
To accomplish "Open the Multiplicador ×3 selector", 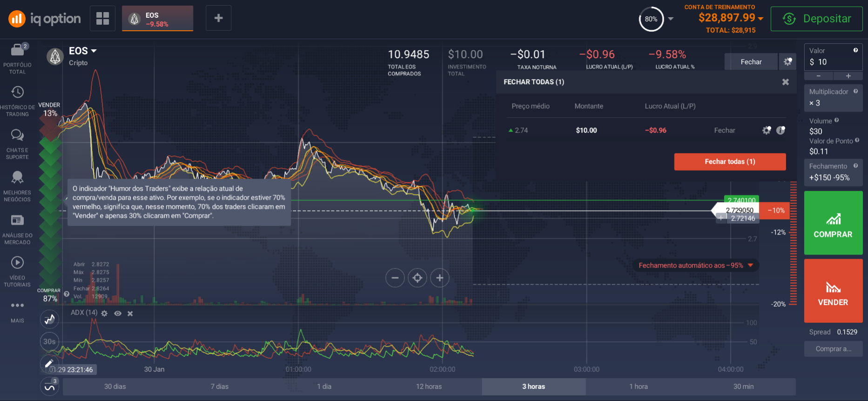I will 833,98.
